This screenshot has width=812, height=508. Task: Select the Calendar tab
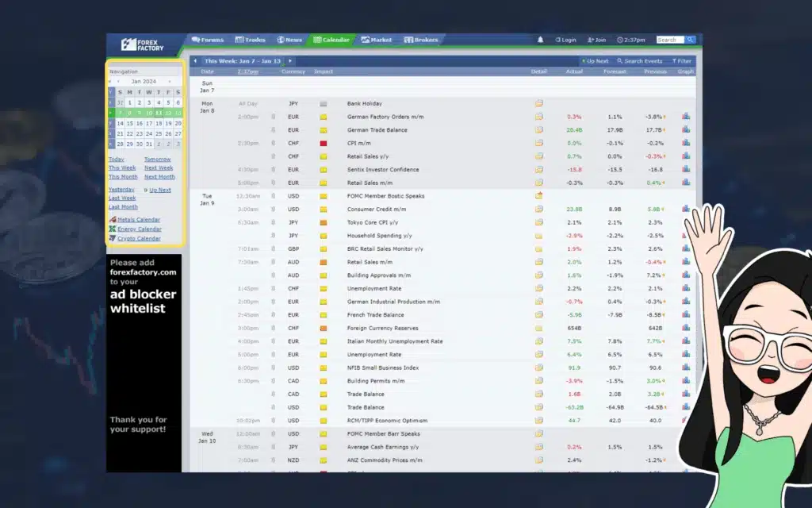click(x=331, y=40)
